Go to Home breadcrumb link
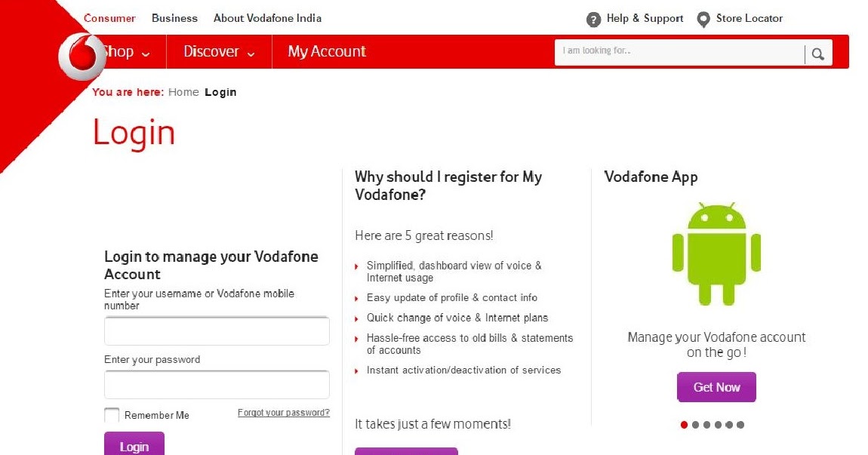 pyautogui.click(x=183, y=92)
